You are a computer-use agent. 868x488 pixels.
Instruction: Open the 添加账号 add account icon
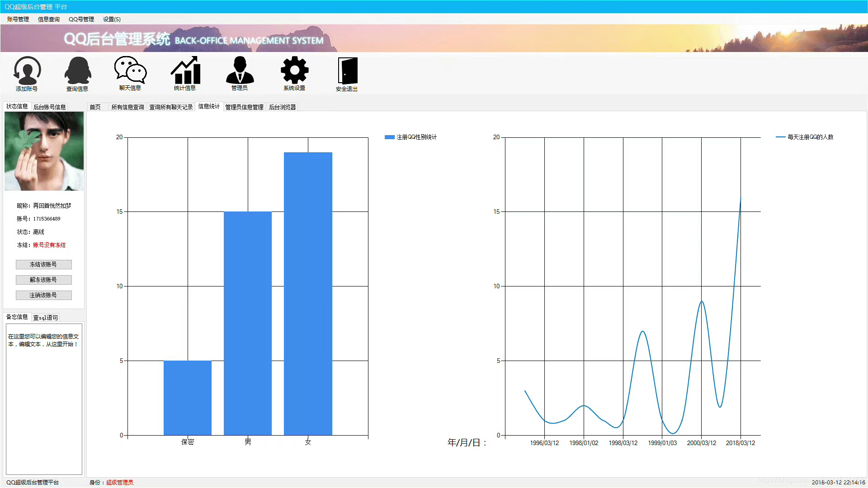coord(27,74)
